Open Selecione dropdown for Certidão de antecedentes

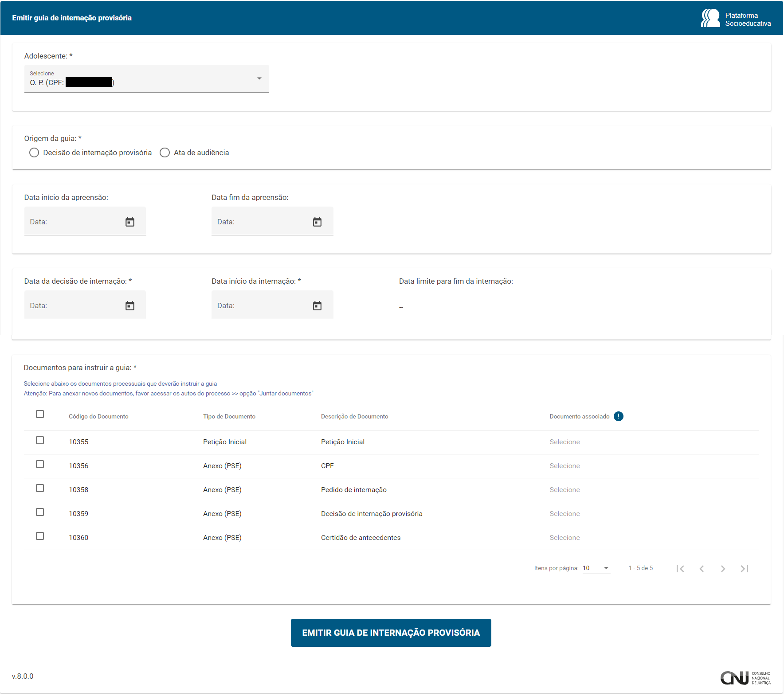tap(564, 538)
